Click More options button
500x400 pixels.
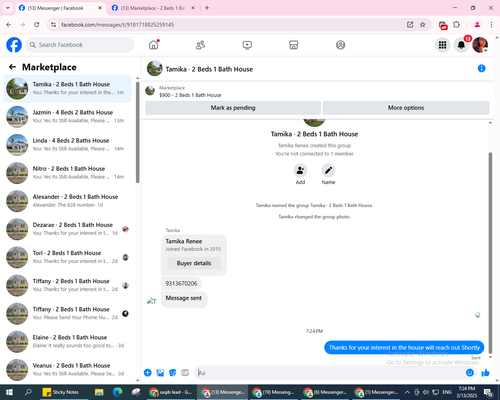pos(406,108)
